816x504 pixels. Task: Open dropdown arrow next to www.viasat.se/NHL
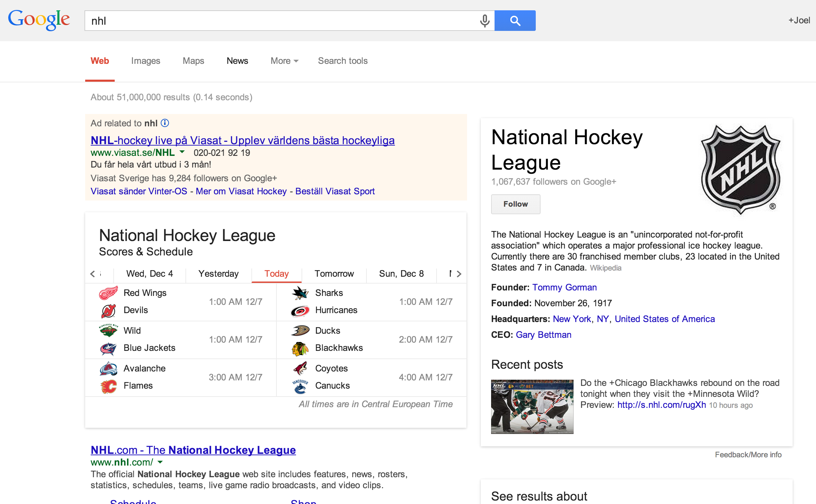(x=182, y=152)
